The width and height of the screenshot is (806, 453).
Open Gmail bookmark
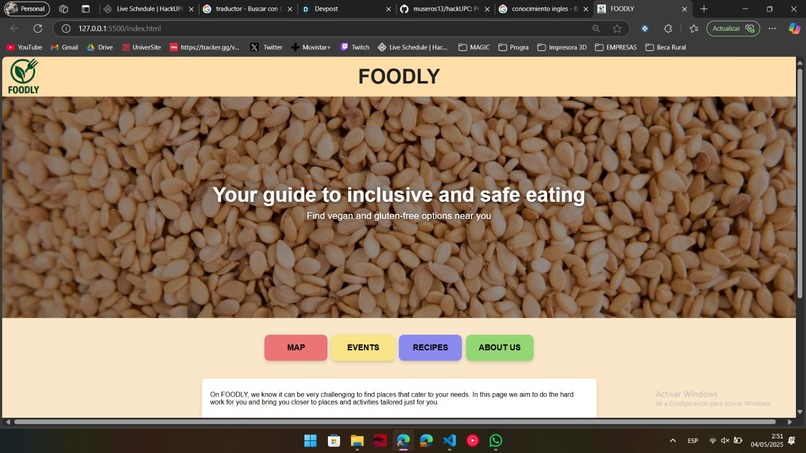pos(64,47)
